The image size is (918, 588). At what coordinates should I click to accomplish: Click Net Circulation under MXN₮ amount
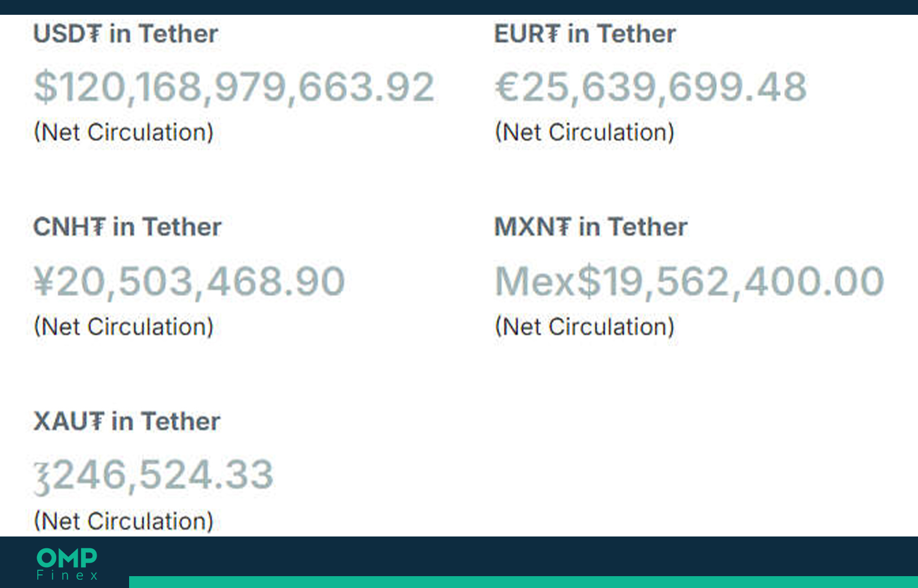click(585, 327)
